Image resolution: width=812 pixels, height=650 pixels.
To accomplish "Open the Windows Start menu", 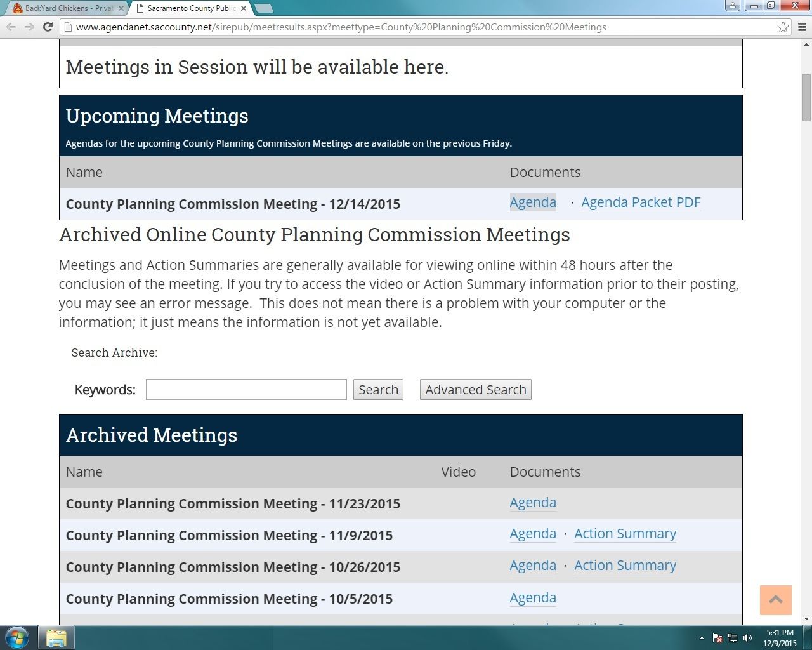I will tap(17, 637).
